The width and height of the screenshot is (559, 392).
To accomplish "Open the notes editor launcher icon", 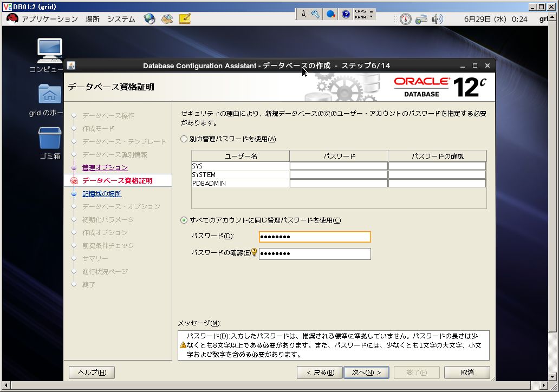I will tap(185, 18).
